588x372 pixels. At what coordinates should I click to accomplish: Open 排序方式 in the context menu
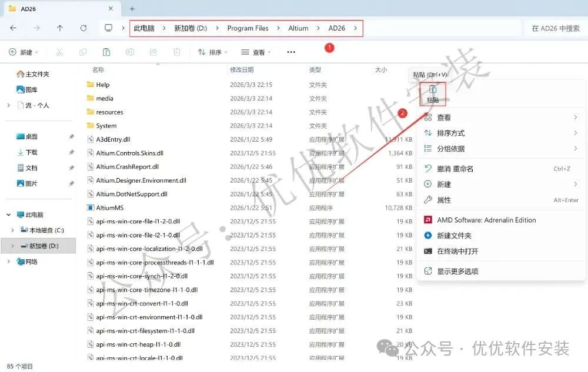pyautogui.click(x=501, y=133)
